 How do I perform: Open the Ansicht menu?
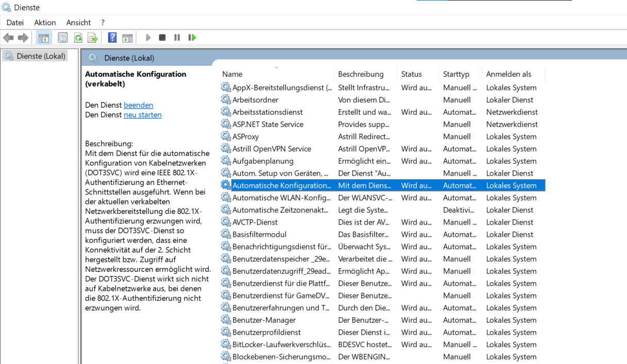(x=78, y=23)
